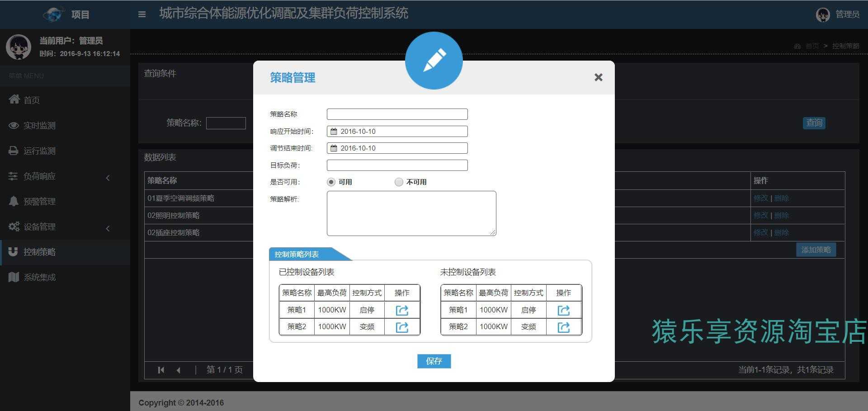This screenshot has width=868, height=411.
Task: Open the 预警管理 sidebar menu item
Action: click(65, 201)
